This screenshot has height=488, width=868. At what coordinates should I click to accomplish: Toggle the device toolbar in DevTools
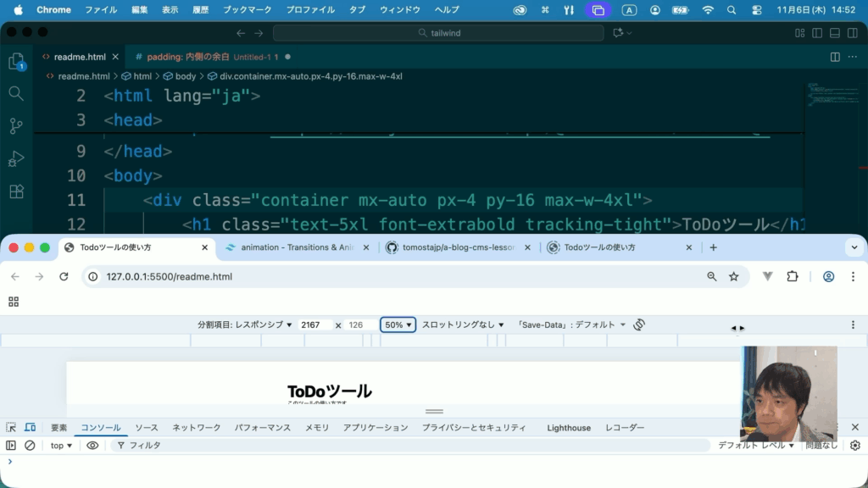[31, 428]
